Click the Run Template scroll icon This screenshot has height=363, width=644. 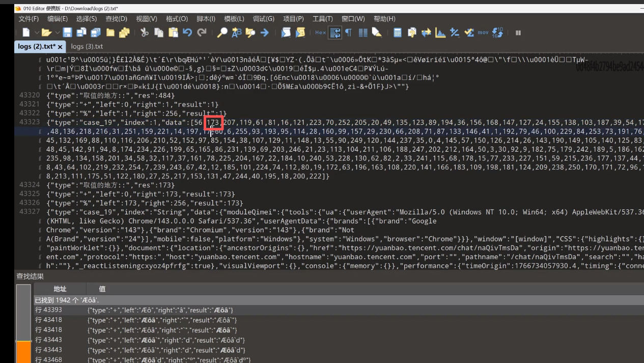pos(300,33)
